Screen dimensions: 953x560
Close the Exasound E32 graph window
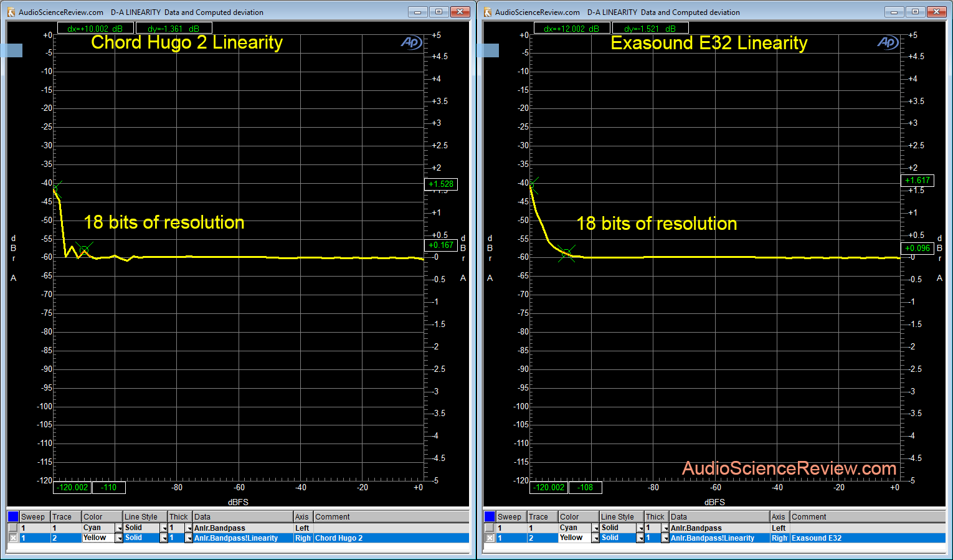click(x=937, y=12)
